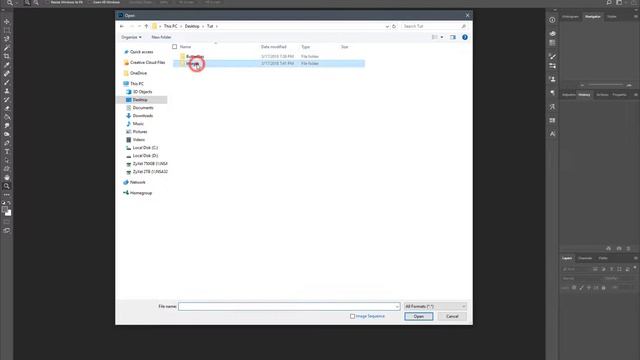
Task: Click the foreground color swatch
Action: [x=5, y=210]
